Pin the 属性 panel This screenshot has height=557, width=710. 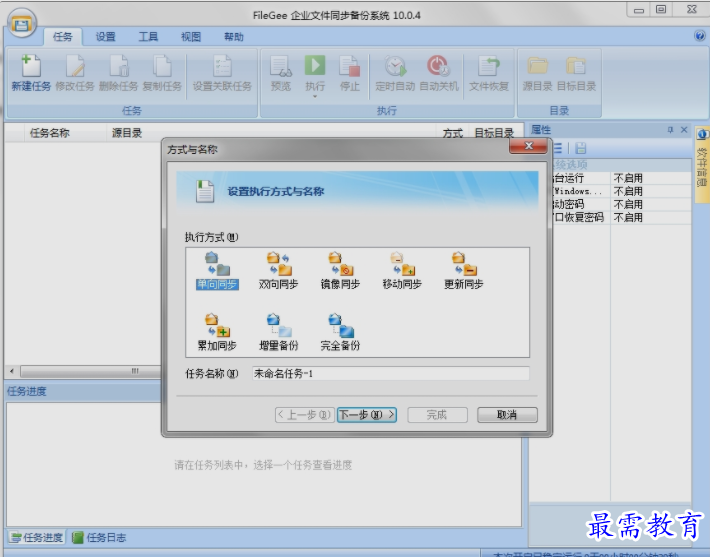[670, 130]
